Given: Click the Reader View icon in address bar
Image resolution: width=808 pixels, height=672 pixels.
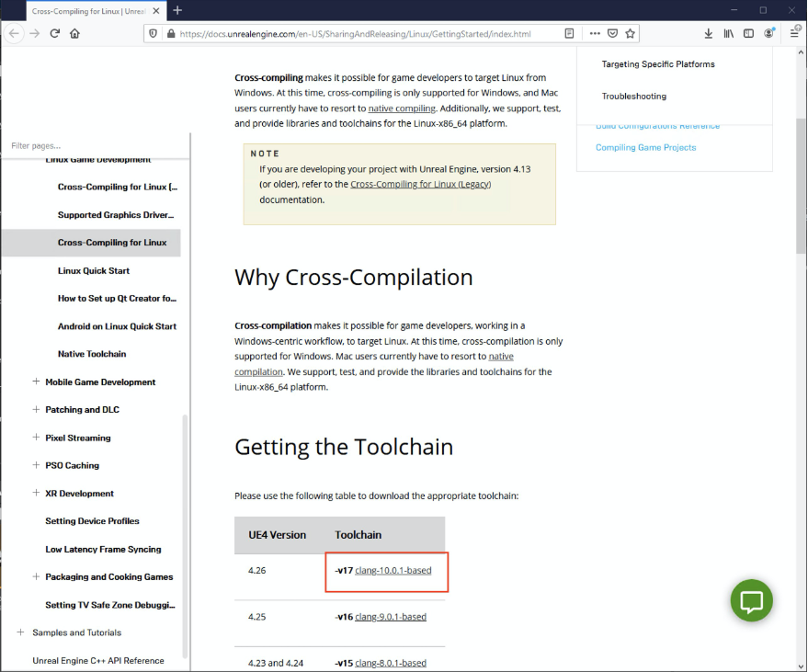Looking at the screenshot, I should tap(569, 31).
